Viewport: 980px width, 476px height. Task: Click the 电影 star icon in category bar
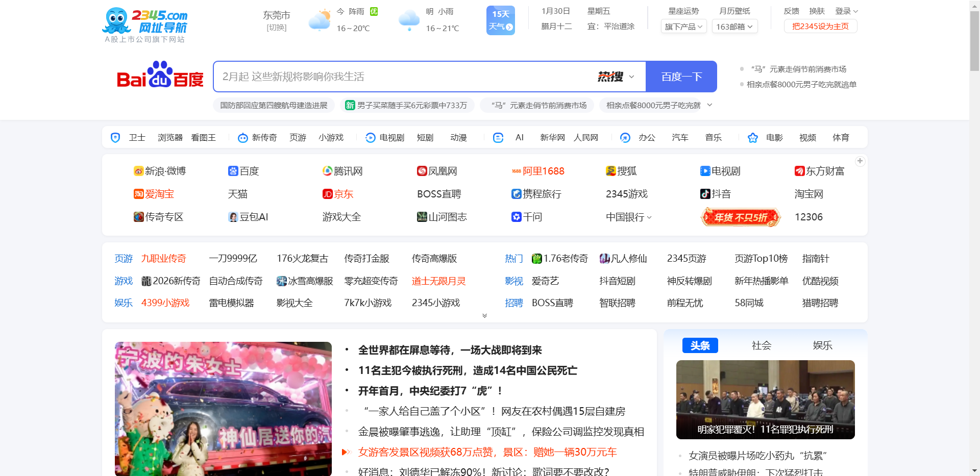(x=752, y=137)
